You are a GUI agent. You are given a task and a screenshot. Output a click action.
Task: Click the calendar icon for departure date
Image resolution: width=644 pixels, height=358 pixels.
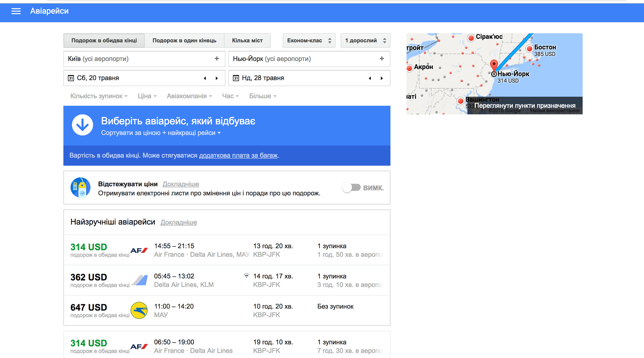tap(71, 78)
